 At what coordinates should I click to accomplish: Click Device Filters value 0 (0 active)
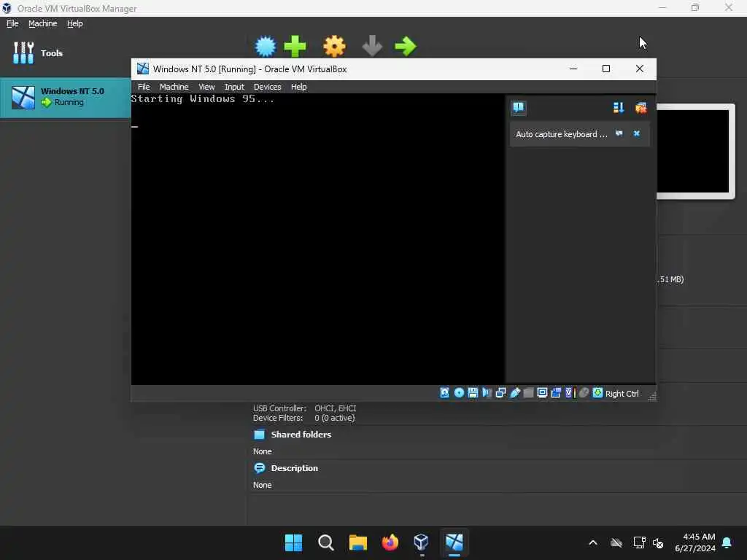point(334,418)
